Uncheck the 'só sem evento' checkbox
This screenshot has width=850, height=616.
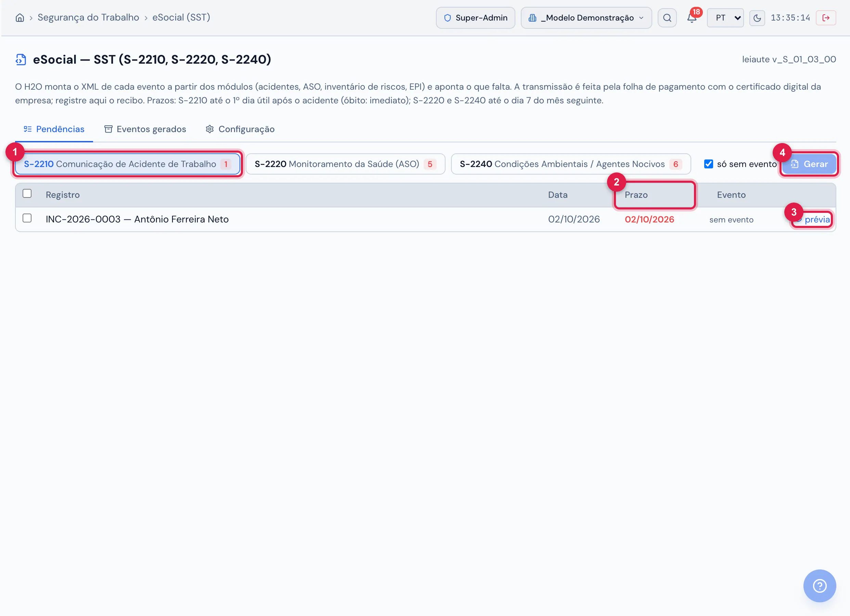708,164
